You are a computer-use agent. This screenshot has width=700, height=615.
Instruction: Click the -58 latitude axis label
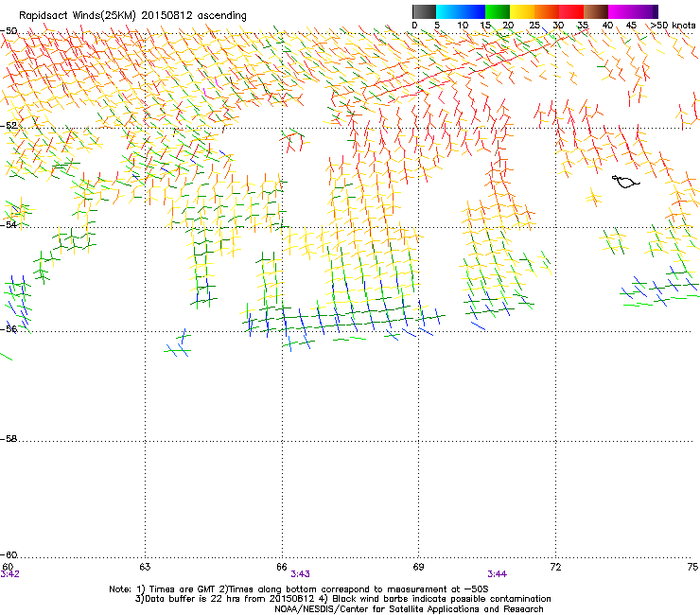[x=9, y=439]
